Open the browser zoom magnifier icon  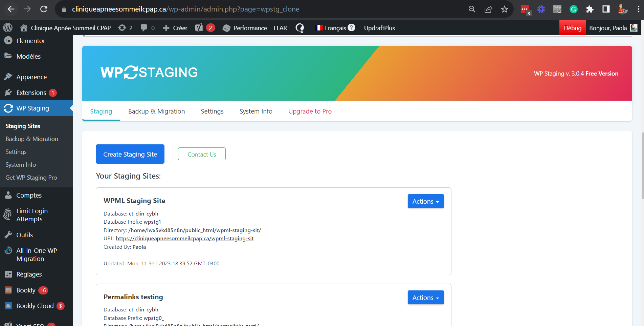coord(472,9)
